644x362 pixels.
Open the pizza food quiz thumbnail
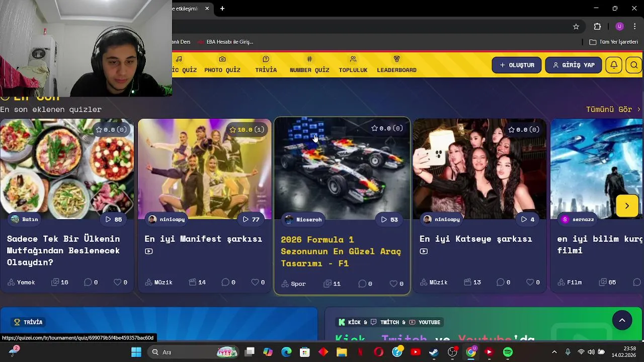tap(67, 169)
